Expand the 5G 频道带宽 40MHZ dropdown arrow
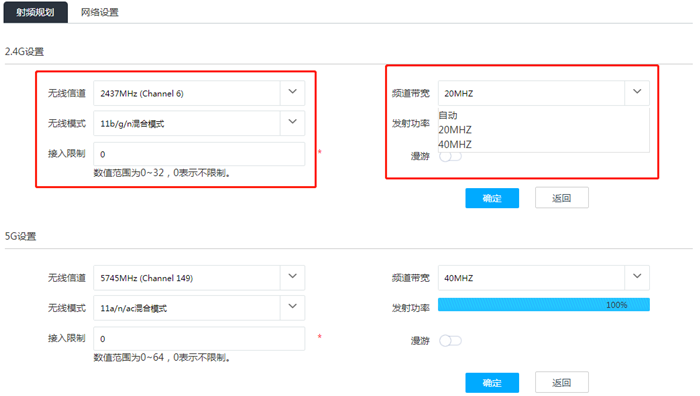This screenshot has width=700, height=396. [637, 277]
